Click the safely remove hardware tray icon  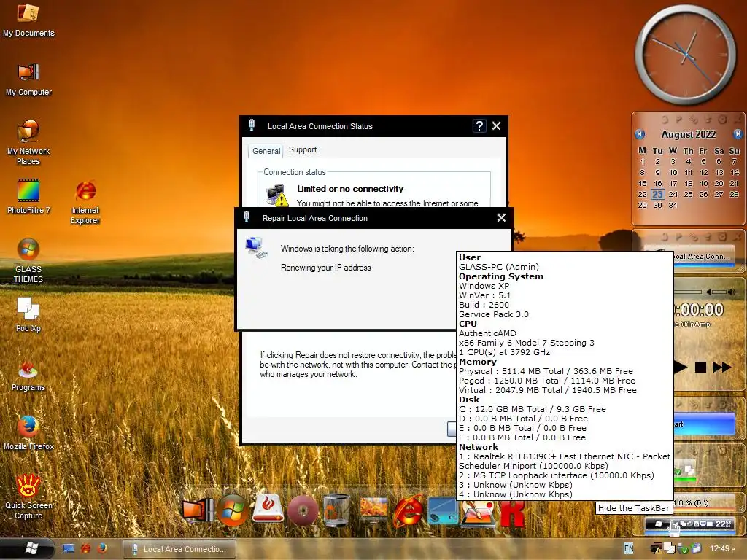pos(683,549)
